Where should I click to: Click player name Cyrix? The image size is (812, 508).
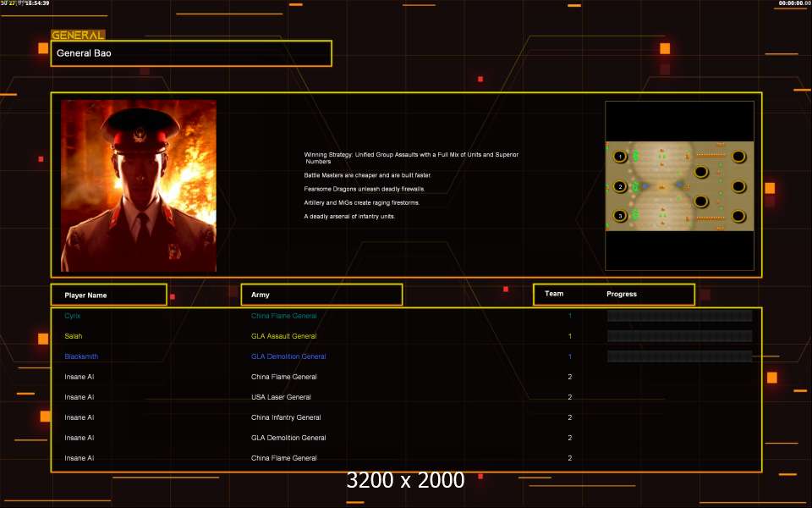74,316
